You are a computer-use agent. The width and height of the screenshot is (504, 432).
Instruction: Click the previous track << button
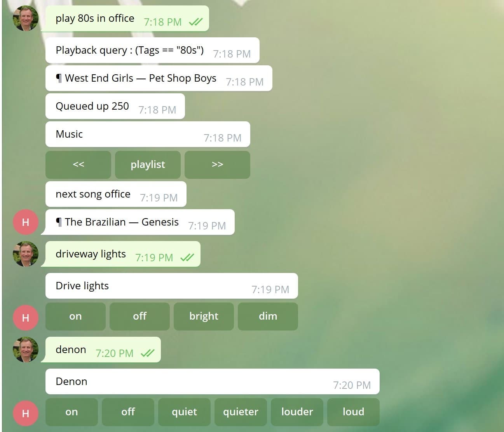(78, 165)
